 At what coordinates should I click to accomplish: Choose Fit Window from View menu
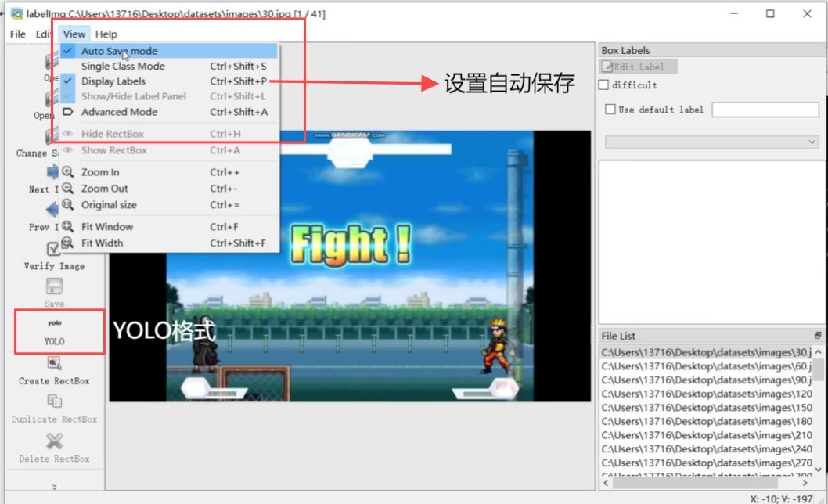pyautogui.click(x=107, y=227)
